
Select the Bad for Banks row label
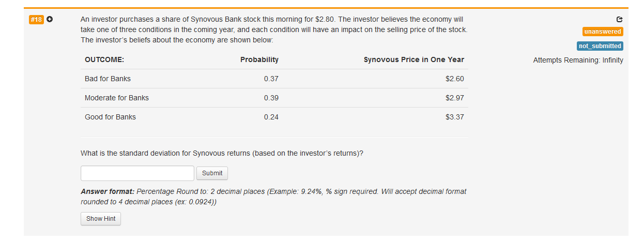108,79
